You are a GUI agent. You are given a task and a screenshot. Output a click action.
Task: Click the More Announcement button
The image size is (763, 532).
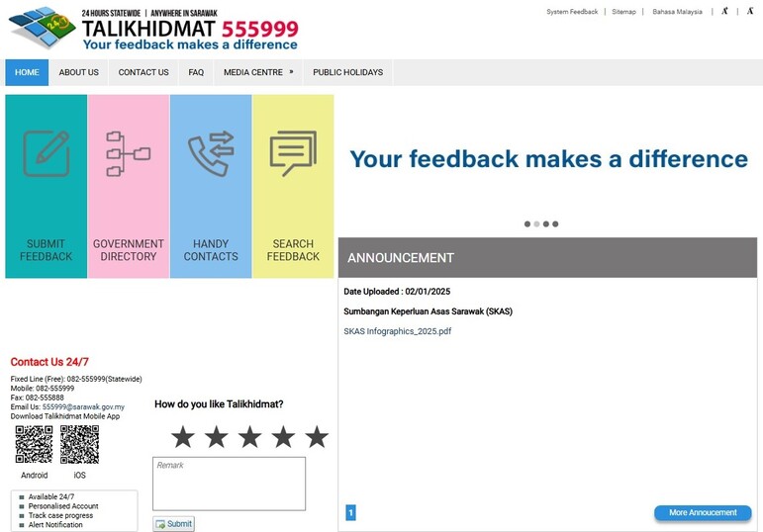(703, 512)
